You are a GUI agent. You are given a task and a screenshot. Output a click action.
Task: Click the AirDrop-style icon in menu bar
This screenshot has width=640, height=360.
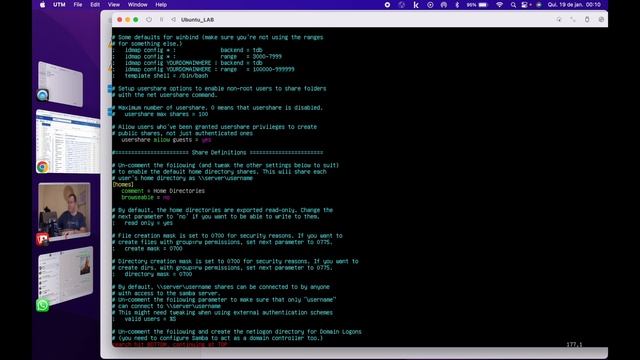pos(444,5)
